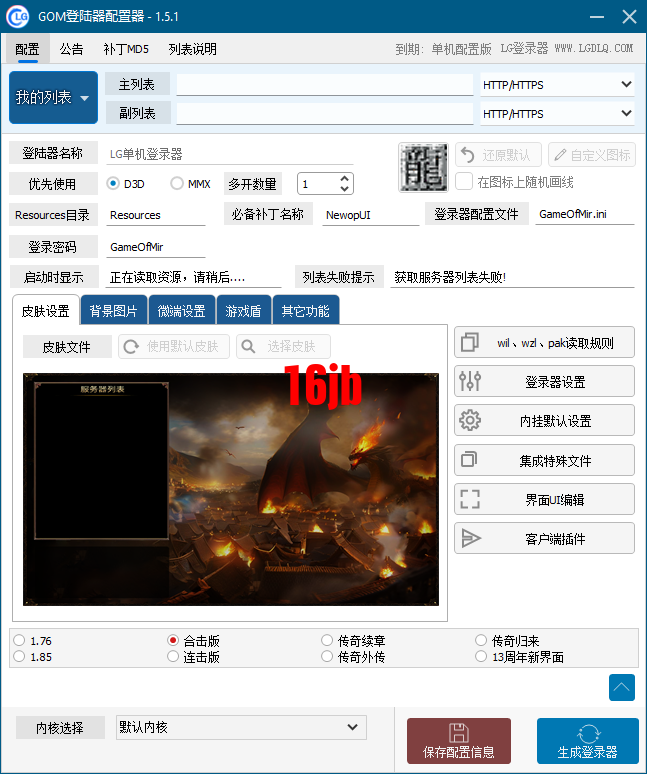Open the 我的列表 dropdown button

pyautogui.click(x=53, y=97)
